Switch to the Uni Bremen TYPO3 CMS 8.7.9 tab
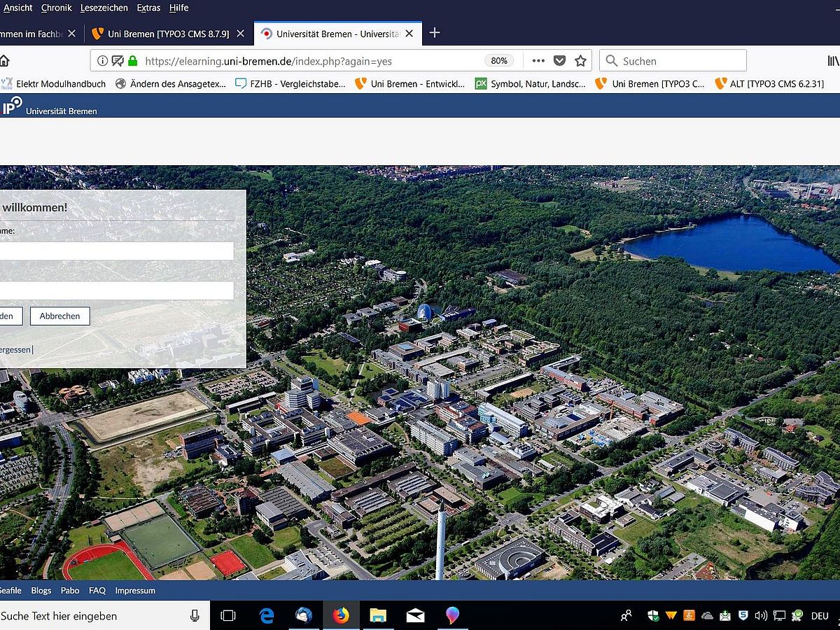The height and width of the screenshot is (630, 840). [x=168, y=34]
